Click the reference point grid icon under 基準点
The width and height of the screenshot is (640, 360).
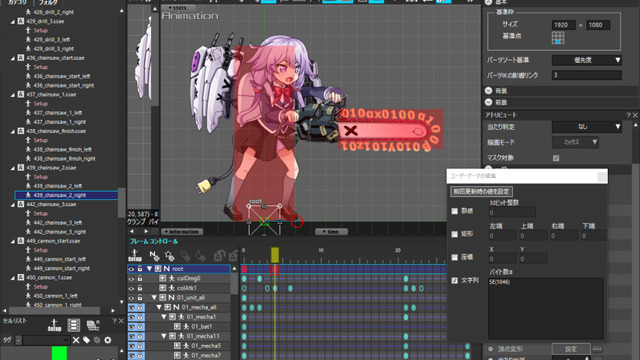pyautogui.click(x=558, y=38)
